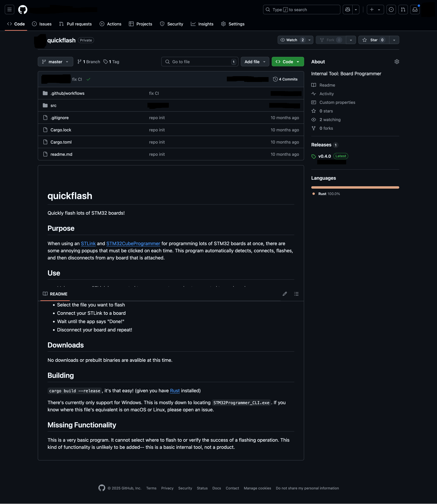Open the footer Manage cookies link

tap(257, 488)
